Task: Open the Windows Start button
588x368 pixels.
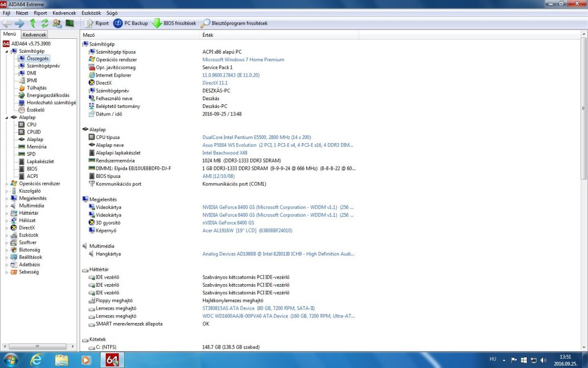Action: click(10, 360)
